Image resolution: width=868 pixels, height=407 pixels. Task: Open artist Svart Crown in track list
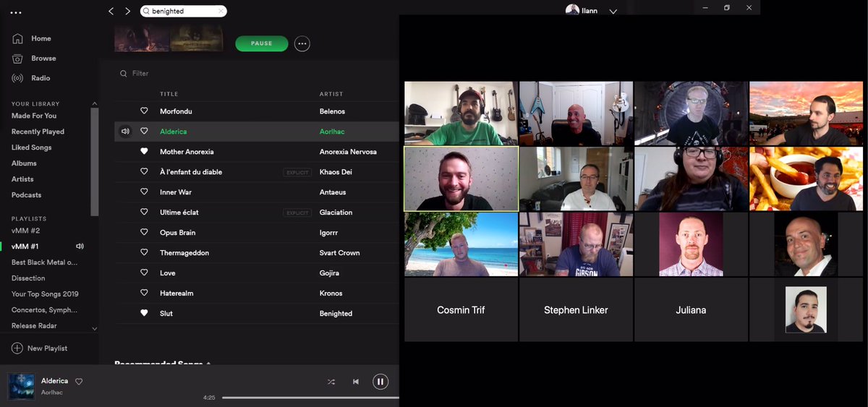[x=339, y=253]
